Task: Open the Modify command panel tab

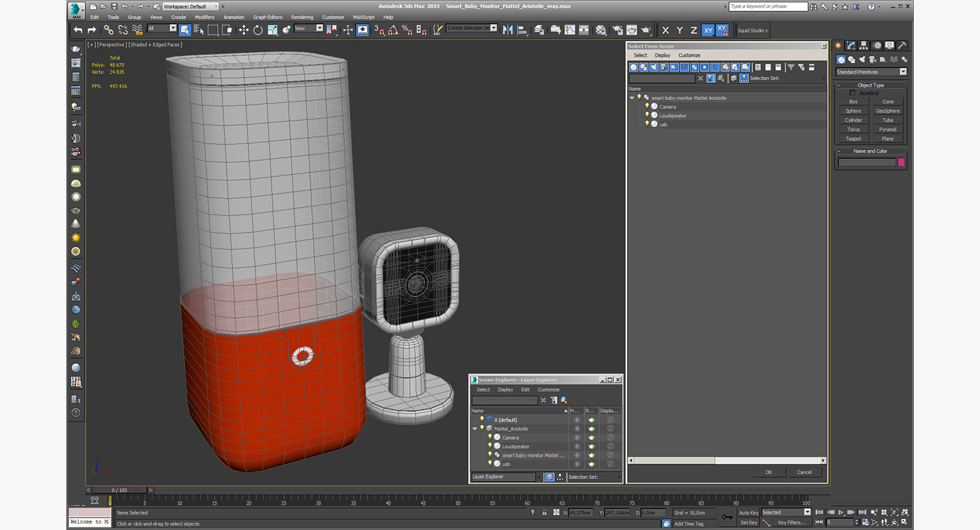Action: pos(852,46)
